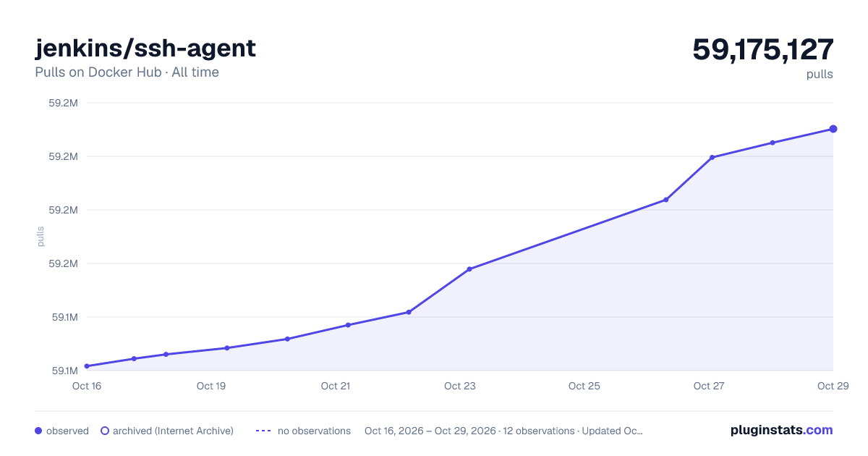Click the archived legend hollow circle
868x456 pixels.
[104, 431]
